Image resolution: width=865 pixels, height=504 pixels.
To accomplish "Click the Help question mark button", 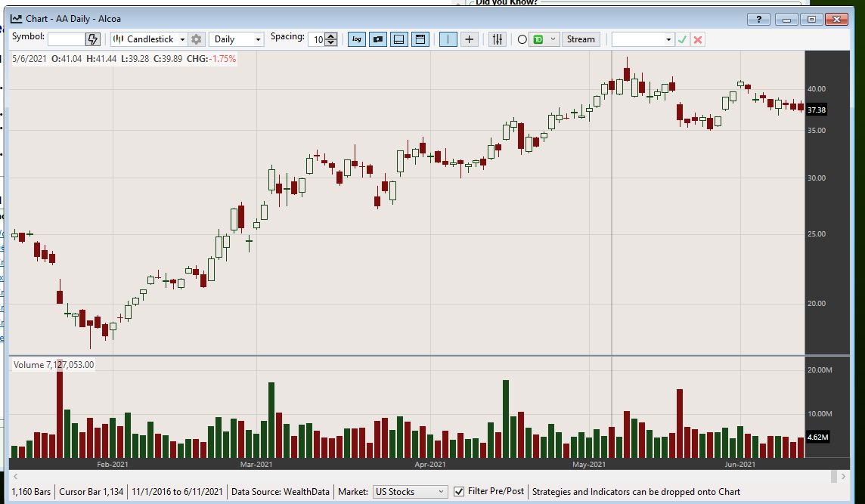I will coord(758,18).
